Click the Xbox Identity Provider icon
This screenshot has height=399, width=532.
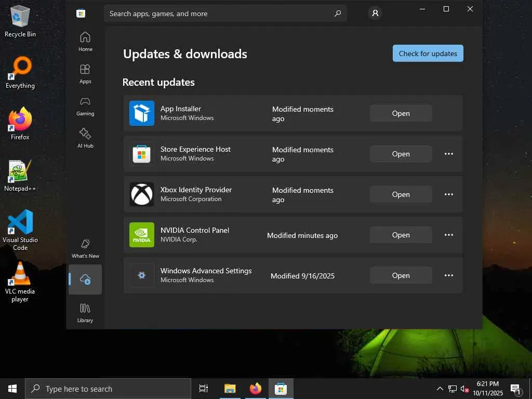141,194
